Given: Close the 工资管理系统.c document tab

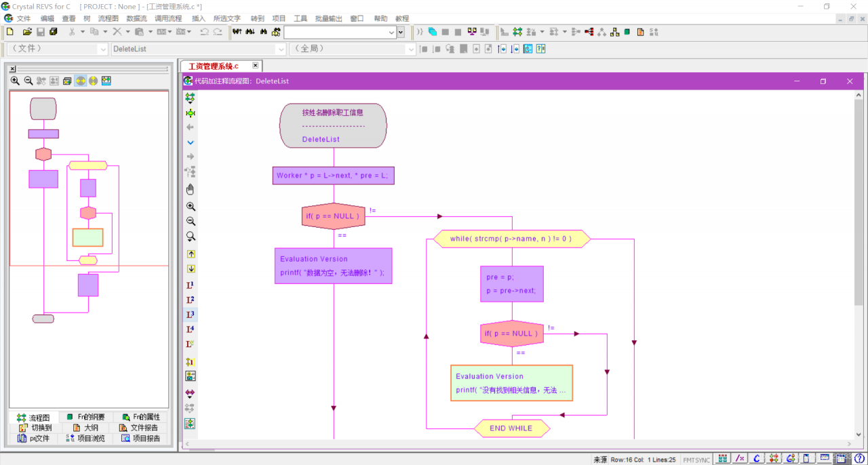Looking at the screenshot, I should 255,66.
